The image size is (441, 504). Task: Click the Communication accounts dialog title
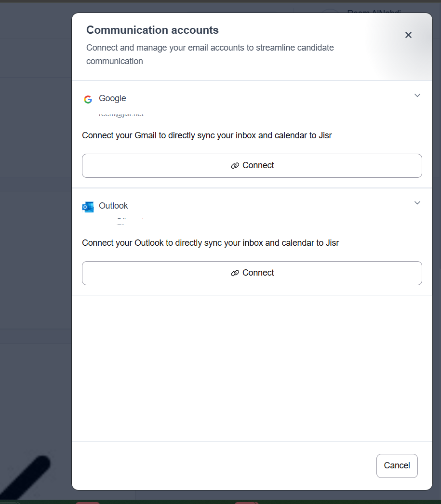pos(152,30)
